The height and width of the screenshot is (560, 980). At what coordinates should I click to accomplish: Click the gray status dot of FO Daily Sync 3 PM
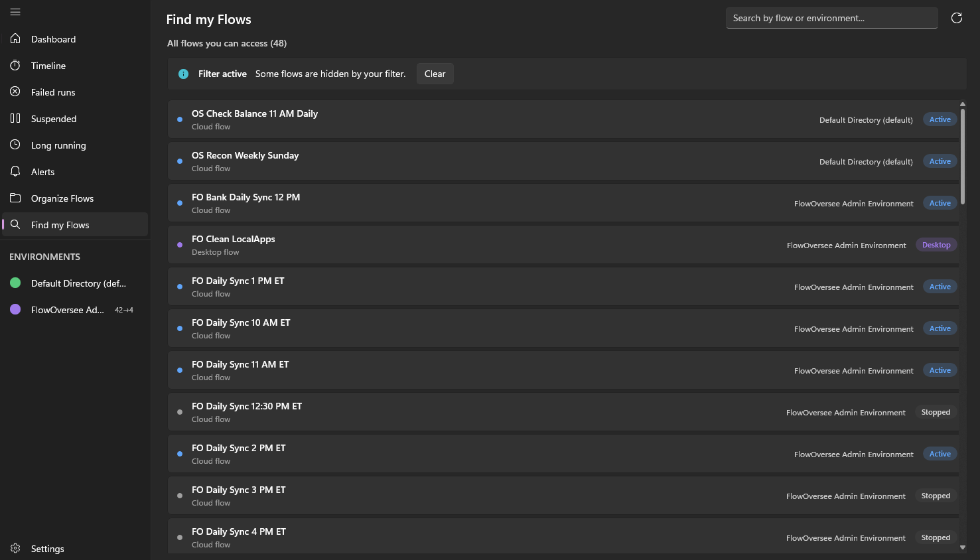[x=180, y=496]
